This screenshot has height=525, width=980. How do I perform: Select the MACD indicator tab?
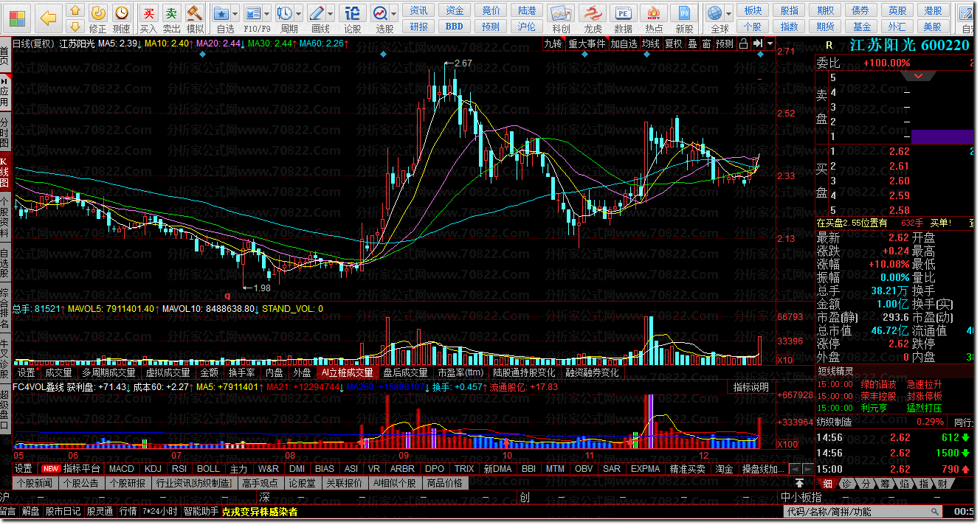(121, 469)
